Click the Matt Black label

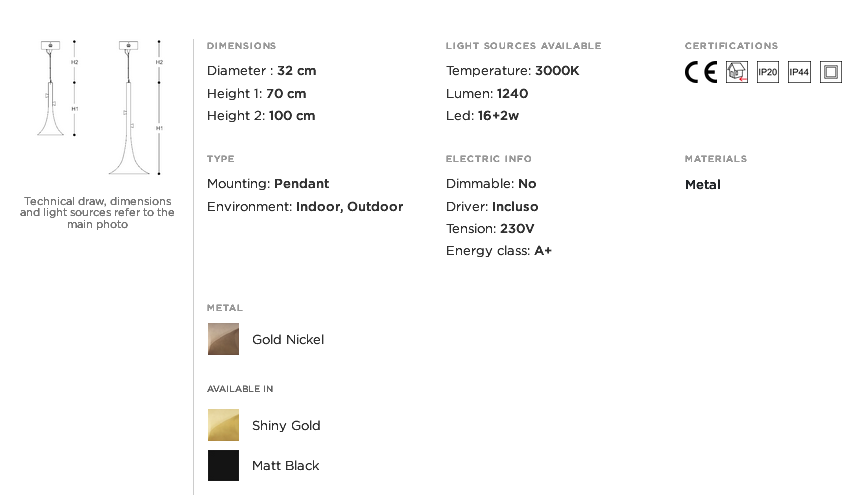pos(285,466)
